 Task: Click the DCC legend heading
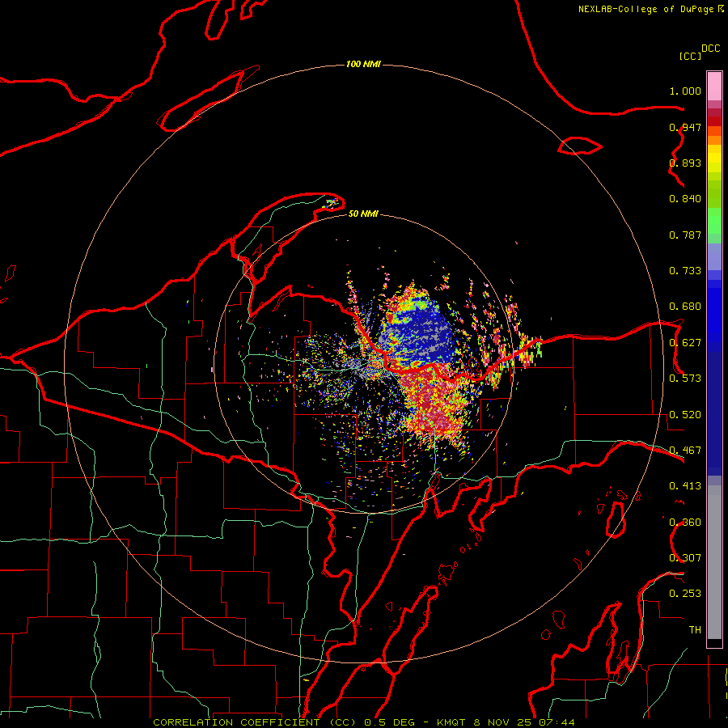(710, 49)
